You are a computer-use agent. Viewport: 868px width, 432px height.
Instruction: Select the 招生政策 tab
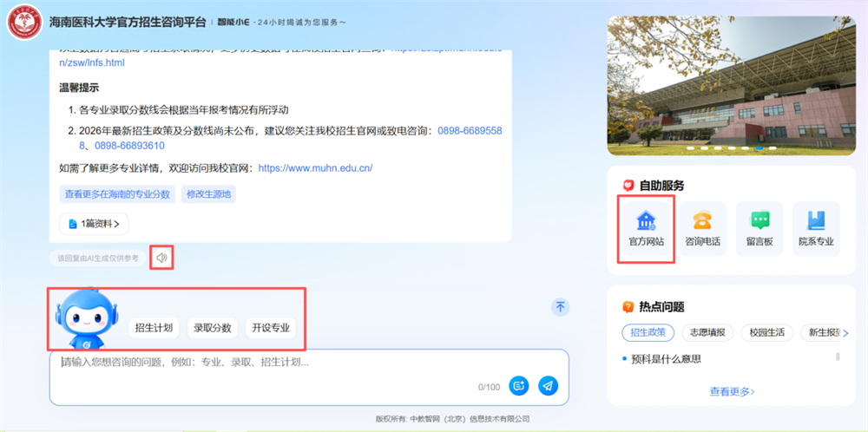tap(648, 332)
